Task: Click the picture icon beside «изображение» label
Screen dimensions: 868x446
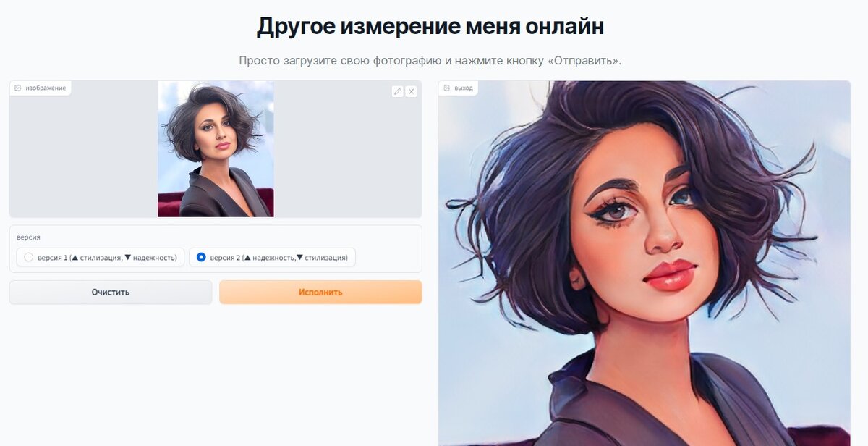Action: [18, 88]
